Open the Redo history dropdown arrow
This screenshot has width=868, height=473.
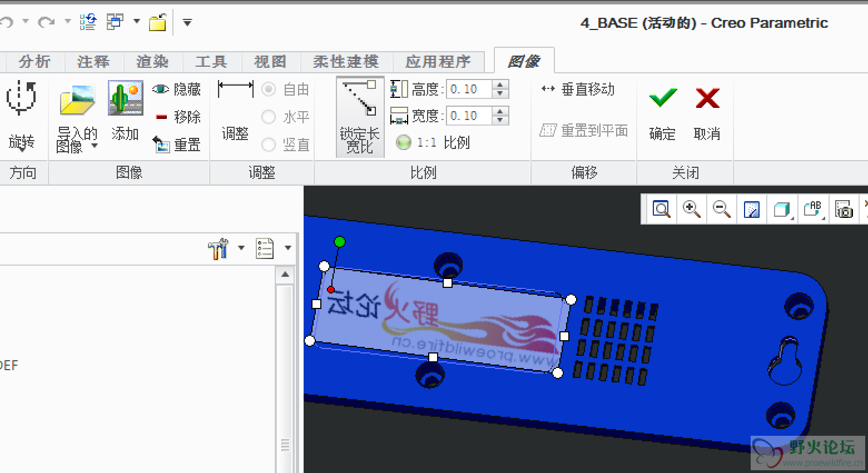coord(67,22)
